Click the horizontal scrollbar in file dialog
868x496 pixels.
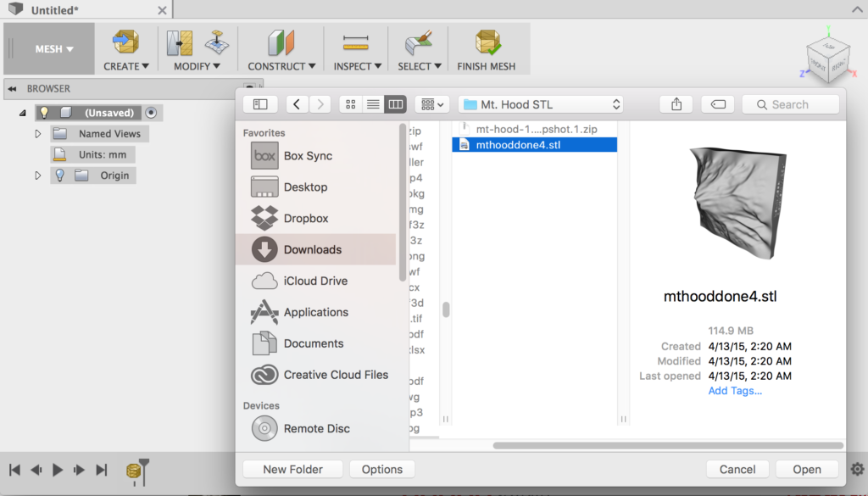coord(668,445)
